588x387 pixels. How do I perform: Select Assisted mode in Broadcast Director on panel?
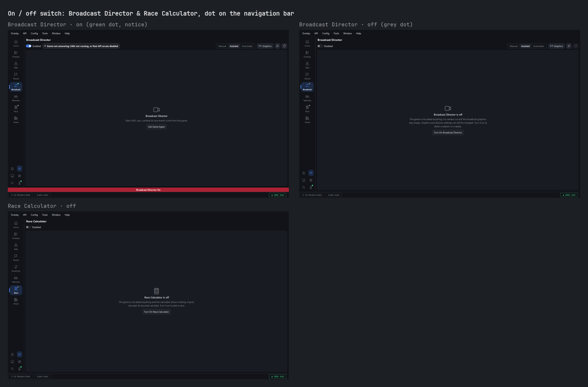coord(234,46)
